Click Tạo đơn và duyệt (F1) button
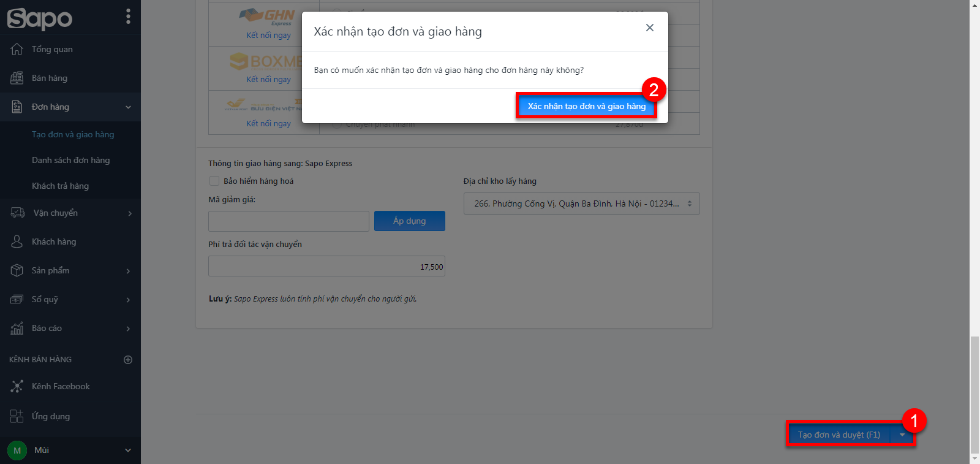This screenshot has width=980, height=464. point(839,435)
